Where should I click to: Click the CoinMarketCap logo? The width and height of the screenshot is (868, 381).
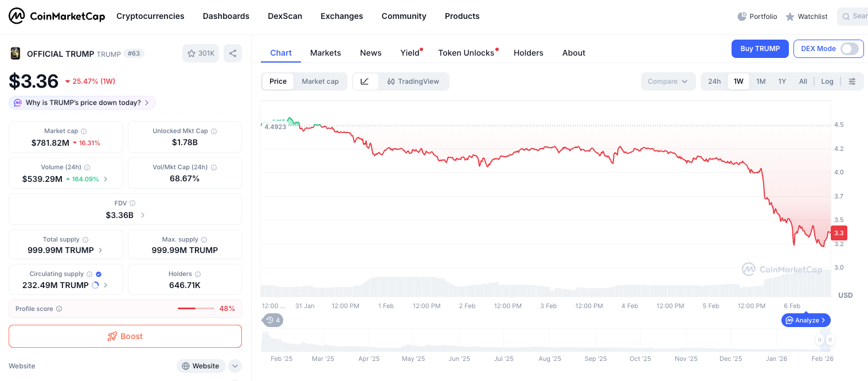click(57, 16)
